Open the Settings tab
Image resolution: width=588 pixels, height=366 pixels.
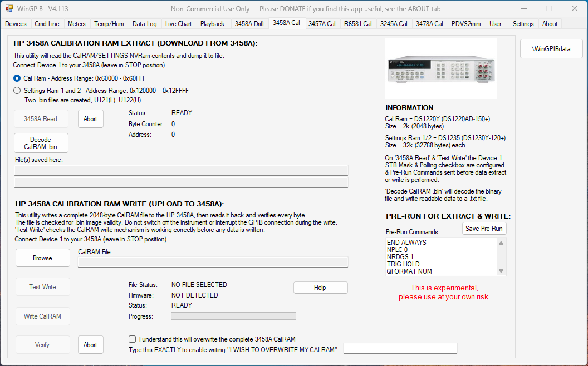523,23
